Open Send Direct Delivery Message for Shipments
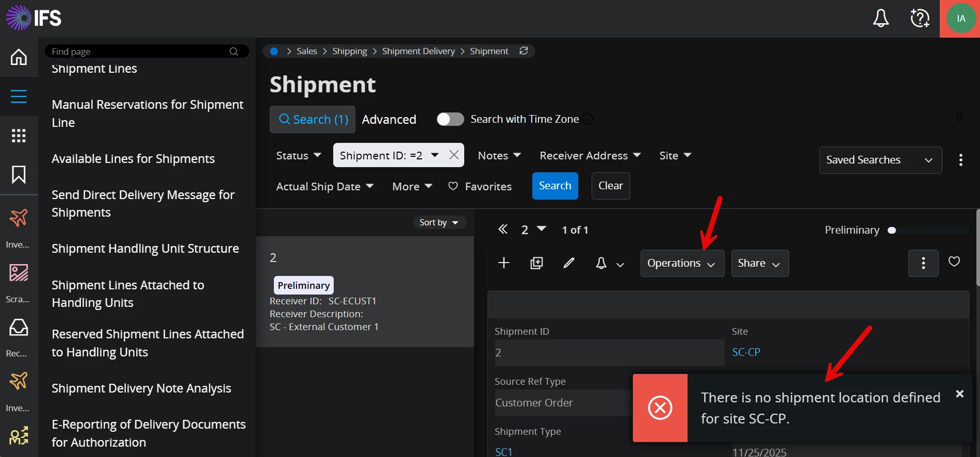 tap(143, 203)
